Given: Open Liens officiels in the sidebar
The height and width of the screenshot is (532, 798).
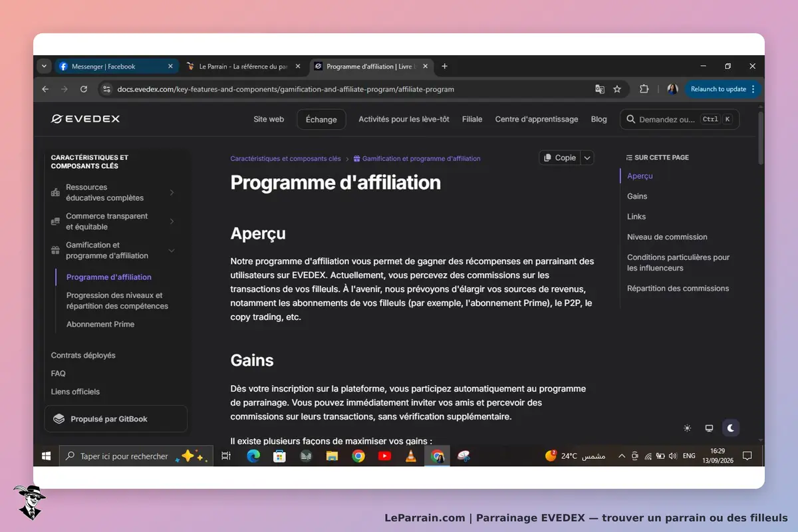Looking at the screenshot, I should (x=75, y=392).
